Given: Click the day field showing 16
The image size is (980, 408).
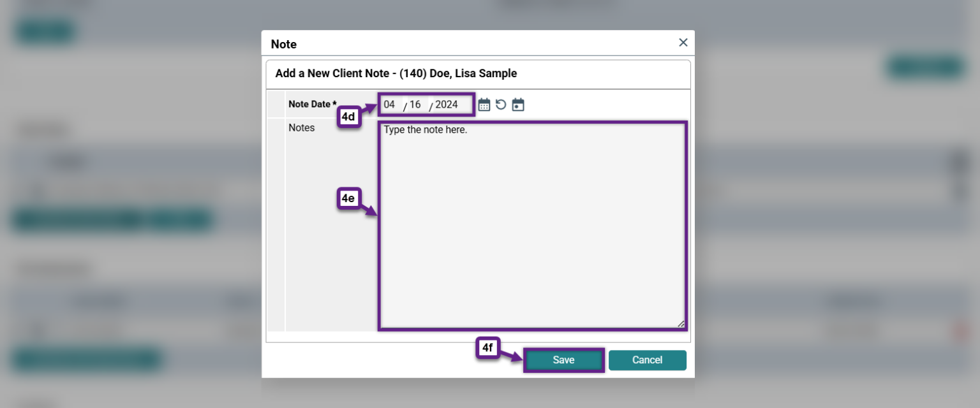Looking at the screenshot, I should [x=415, y=105].
